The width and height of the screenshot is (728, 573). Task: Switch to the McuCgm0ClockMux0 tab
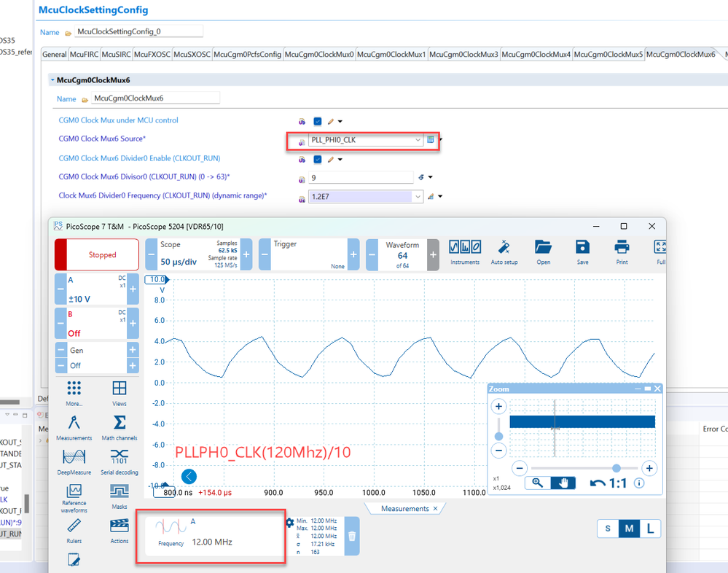click(x=319, y=55)
